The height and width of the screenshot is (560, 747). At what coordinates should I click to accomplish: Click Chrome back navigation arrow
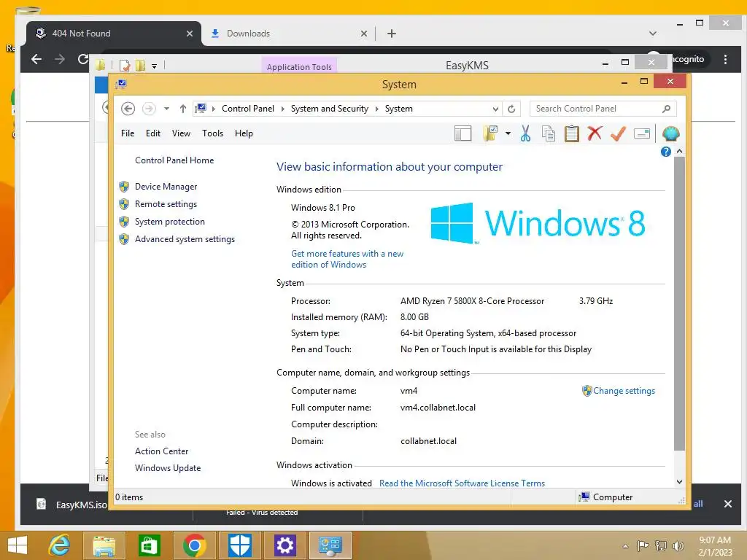pyautogui.click(x=36, y=59)
